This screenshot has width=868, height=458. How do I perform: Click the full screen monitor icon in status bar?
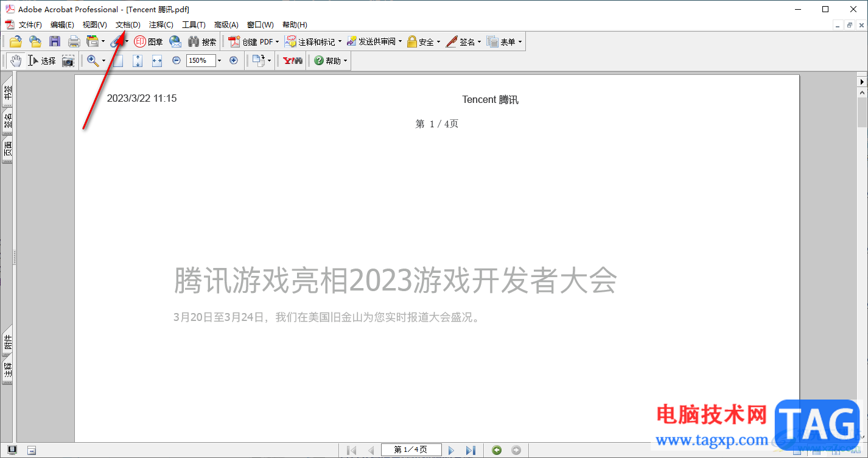pos(12,450)
